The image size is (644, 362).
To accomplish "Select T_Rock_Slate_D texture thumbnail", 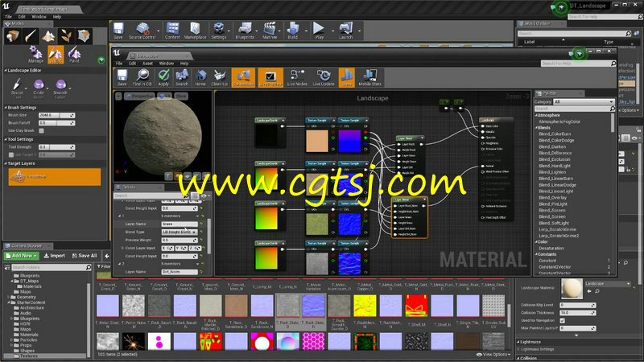I will (x=288, y=306).
